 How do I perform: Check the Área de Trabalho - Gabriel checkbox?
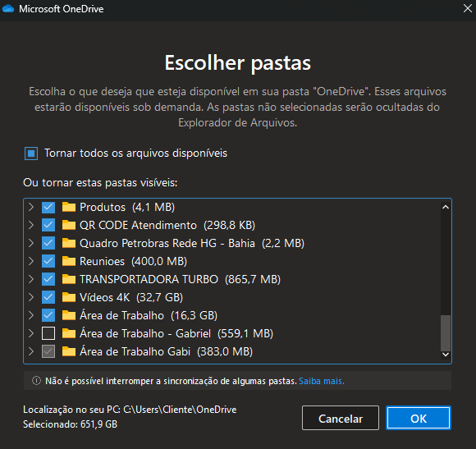tap(48, 333)
